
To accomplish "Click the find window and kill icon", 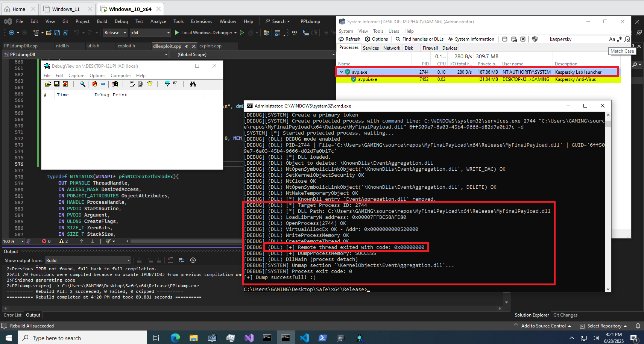I will tap(523, 39).
